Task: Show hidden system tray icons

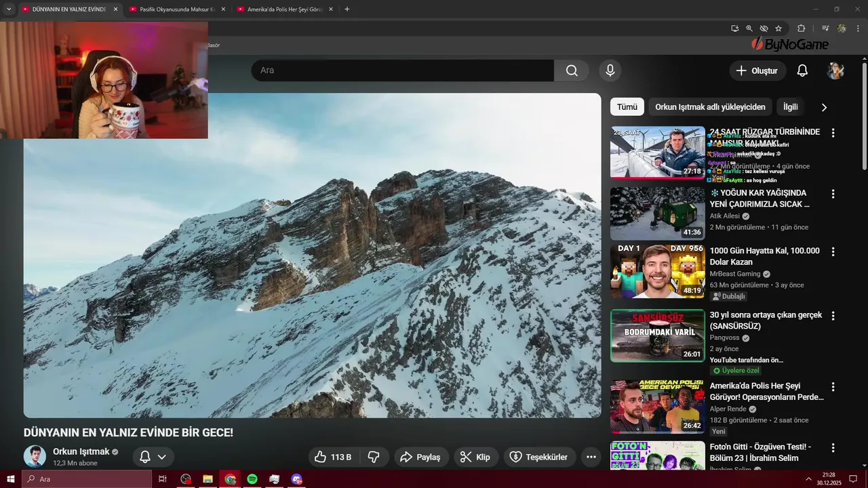Action: 808,479
